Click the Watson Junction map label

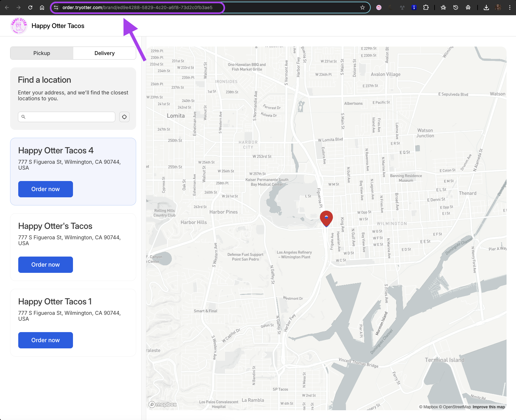425,133
